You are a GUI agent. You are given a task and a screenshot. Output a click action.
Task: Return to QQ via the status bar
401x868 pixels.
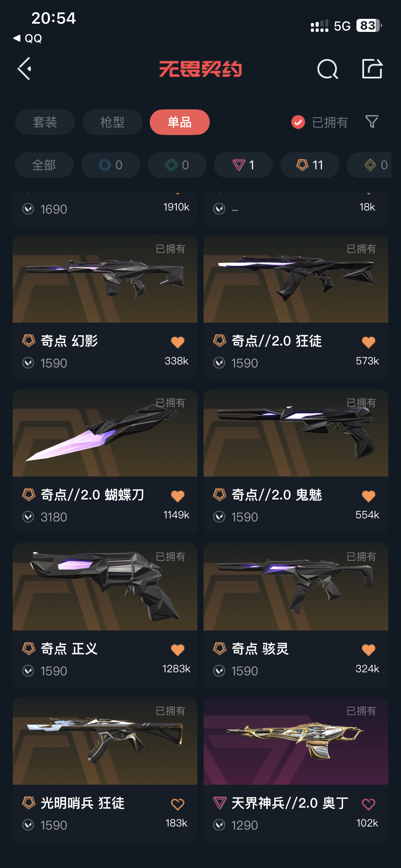tap(27, 38)
